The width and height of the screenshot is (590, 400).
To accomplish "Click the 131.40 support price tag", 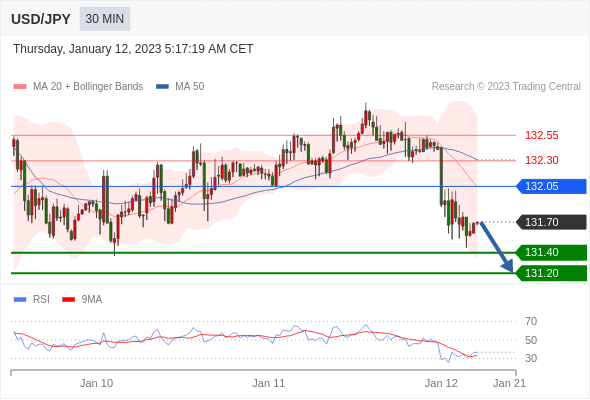I will coord(552,252).
